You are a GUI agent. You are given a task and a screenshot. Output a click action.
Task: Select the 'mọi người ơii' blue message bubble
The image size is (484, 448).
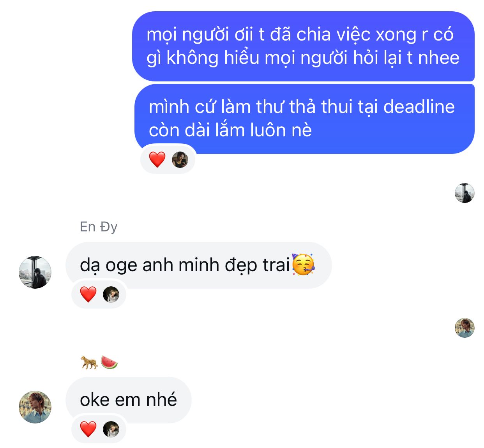pos(303,46)
